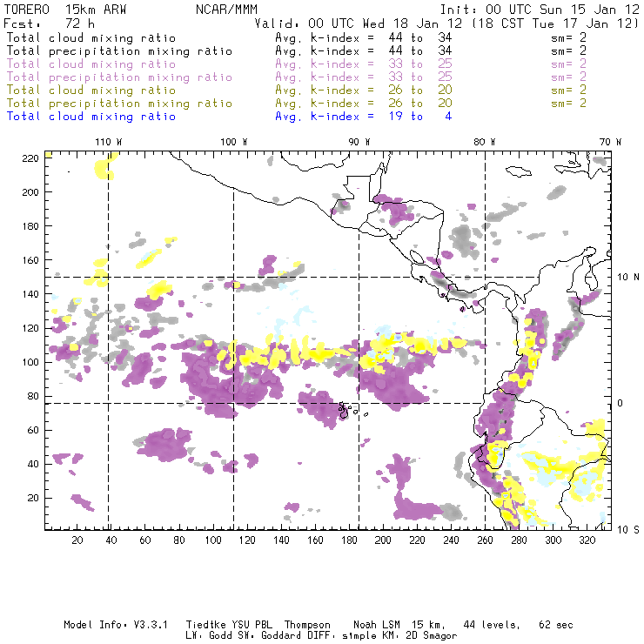Click the blue 'Total cloud mixing ratio' legend label

[91, 117]
